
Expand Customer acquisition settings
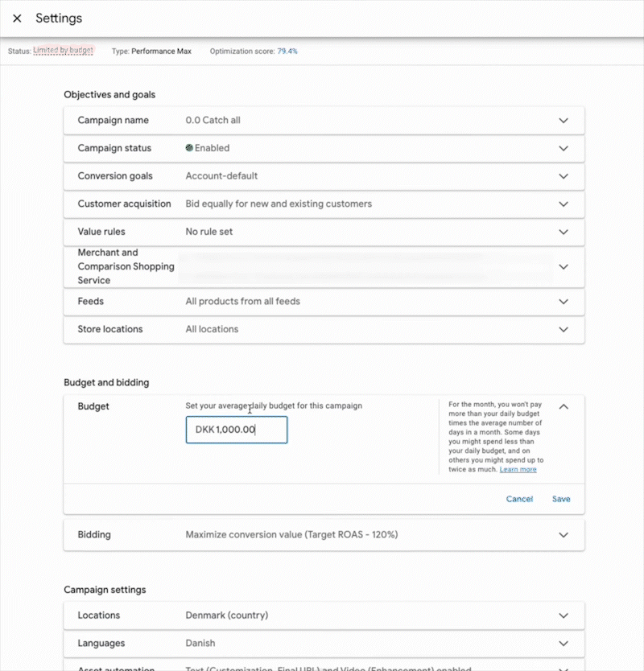coord(563,204)
